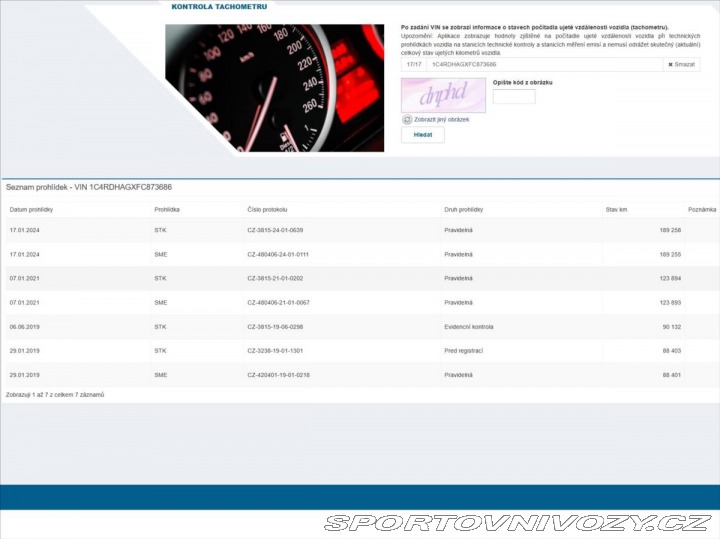This screenshot has height=539, width=720.
Task: Sort by 'Číslo protokolu' column header
Action: click(267, 210)
